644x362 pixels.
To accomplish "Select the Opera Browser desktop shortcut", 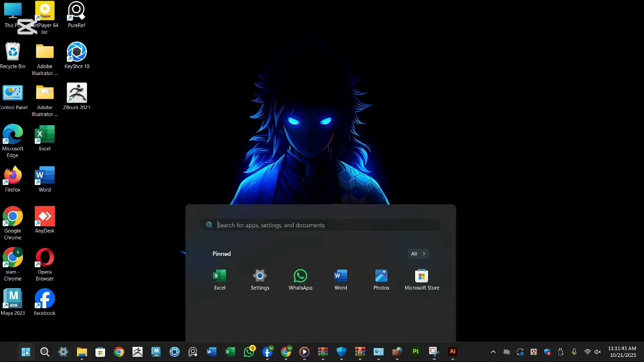I will coord(45,265).
